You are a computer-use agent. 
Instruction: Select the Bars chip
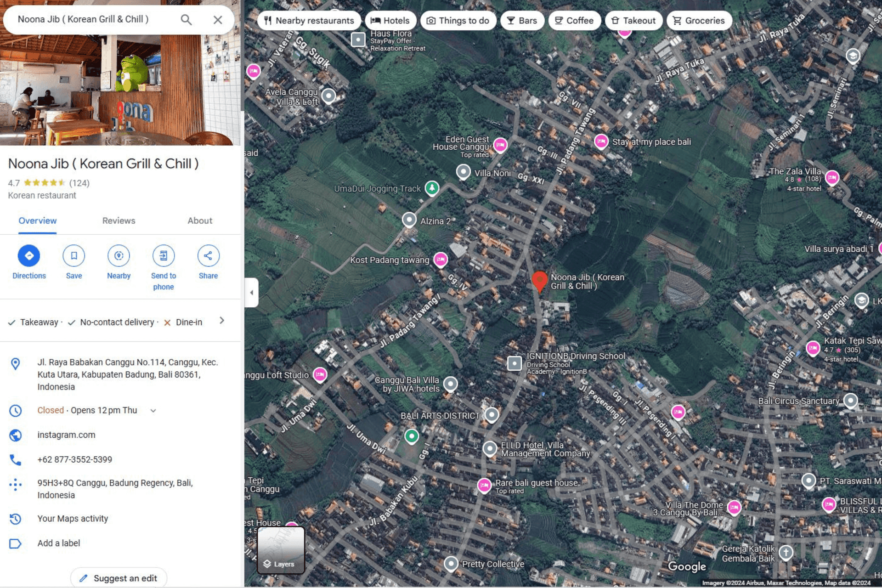522,21
